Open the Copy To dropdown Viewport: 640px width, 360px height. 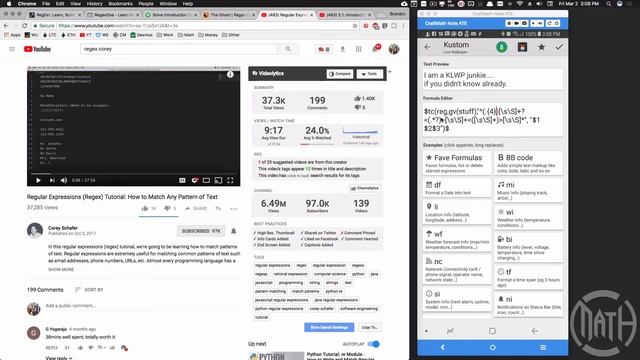coord(370,327)
